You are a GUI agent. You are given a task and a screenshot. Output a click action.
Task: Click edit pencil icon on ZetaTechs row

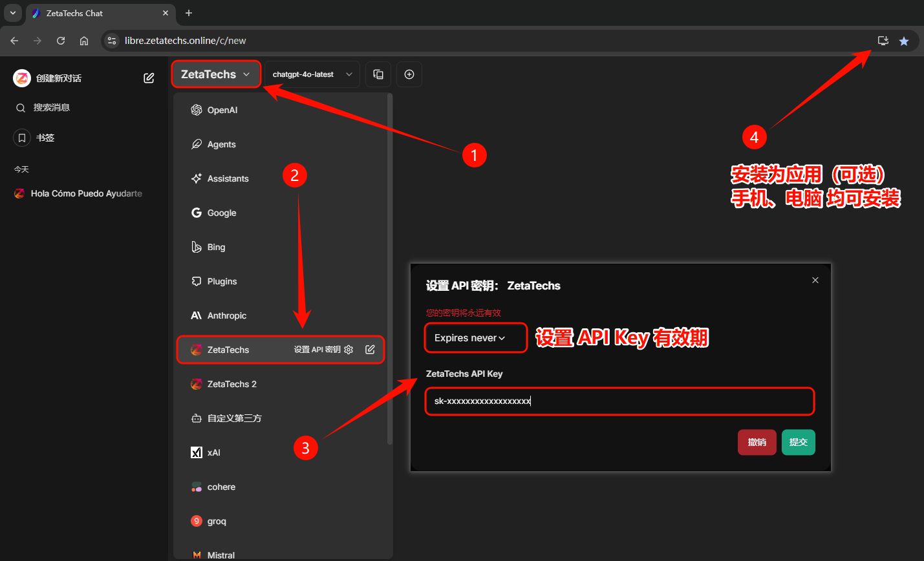[370, 350]
